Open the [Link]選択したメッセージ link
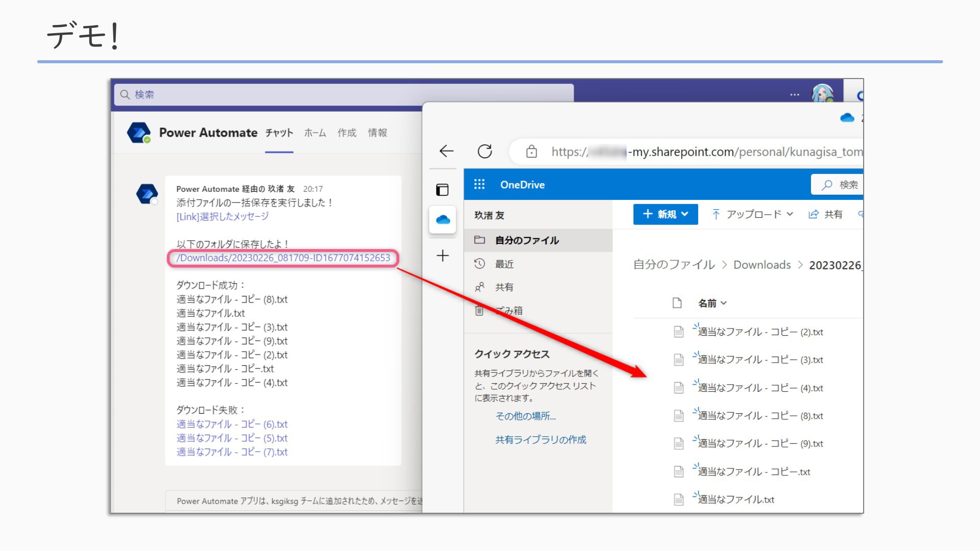The image size is (980, 551). (223, 216)
